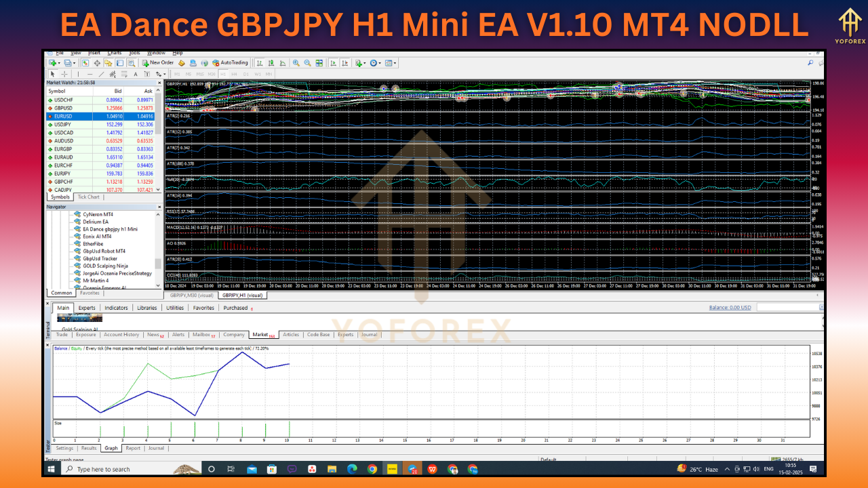The width and height of the screenshot is (868, 488).
Task: Click the New Order icon
Action: pos(144,62)
